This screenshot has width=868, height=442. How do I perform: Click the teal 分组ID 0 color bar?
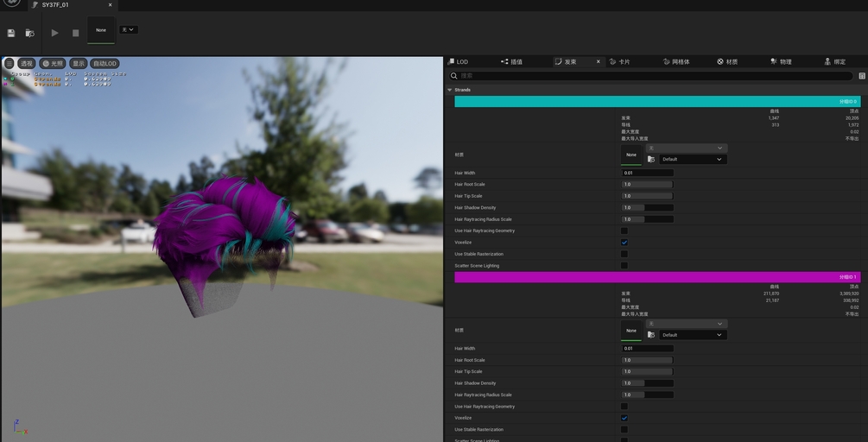pos(657,102)
